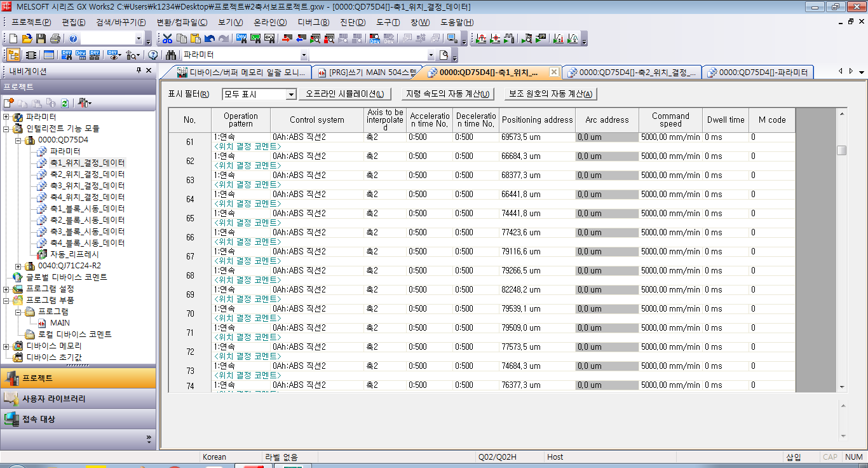This screenshot has height=468, width=868.
Task: Switch to the 축2_위치_결정 tab
Action: [632, 72]
